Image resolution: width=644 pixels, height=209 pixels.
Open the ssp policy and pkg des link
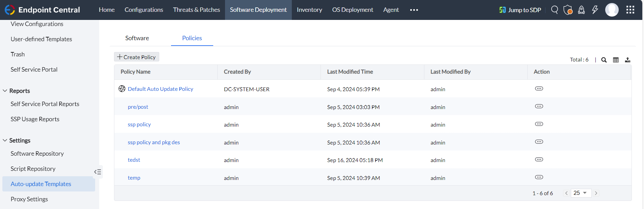[x=154, y=142]
